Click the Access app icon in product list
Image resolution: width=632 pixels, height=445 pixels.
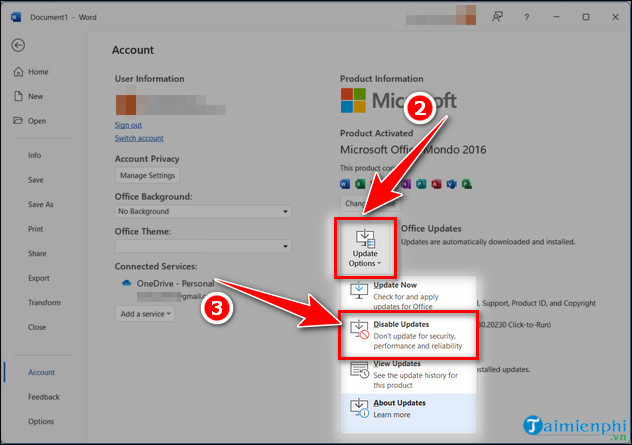pos(436,184)
